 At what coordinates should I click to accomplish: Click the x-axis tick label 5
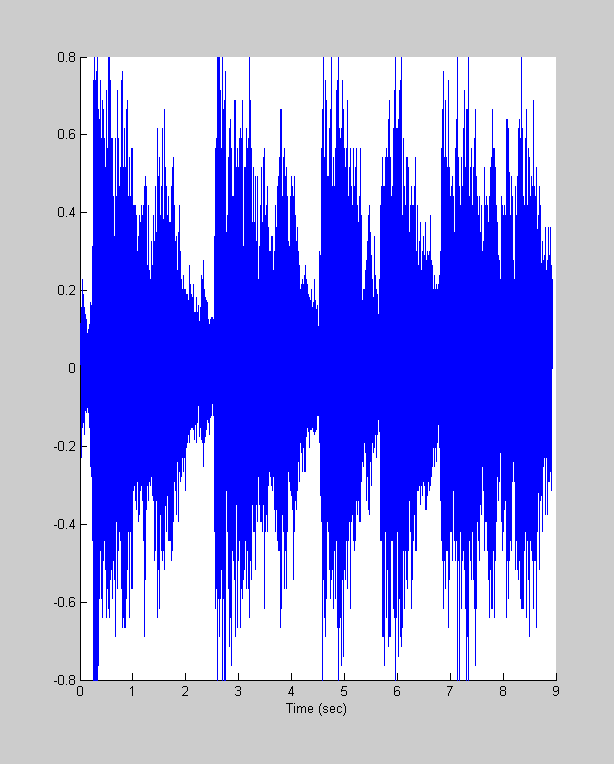click(x=344, y=691)
